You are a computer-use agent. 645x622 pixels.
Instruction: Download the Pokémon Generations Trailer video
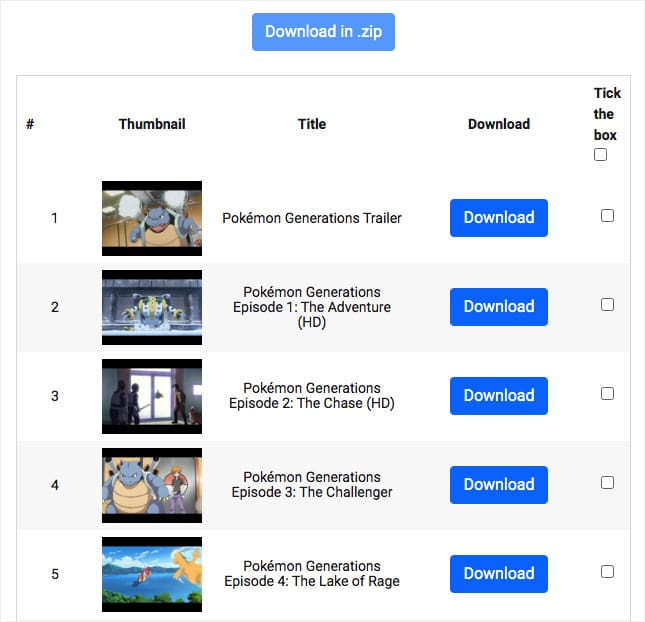tap(499, 218)
